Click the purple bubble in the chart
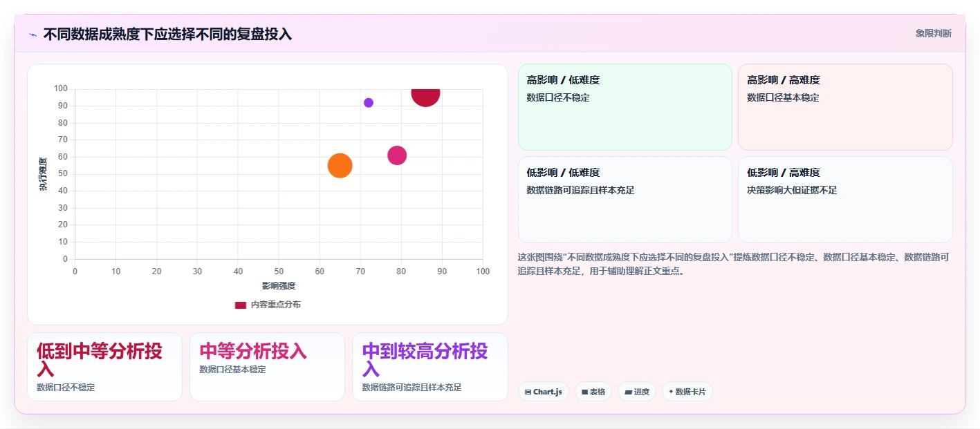980x429 pixels. click(x=369, y=103)
